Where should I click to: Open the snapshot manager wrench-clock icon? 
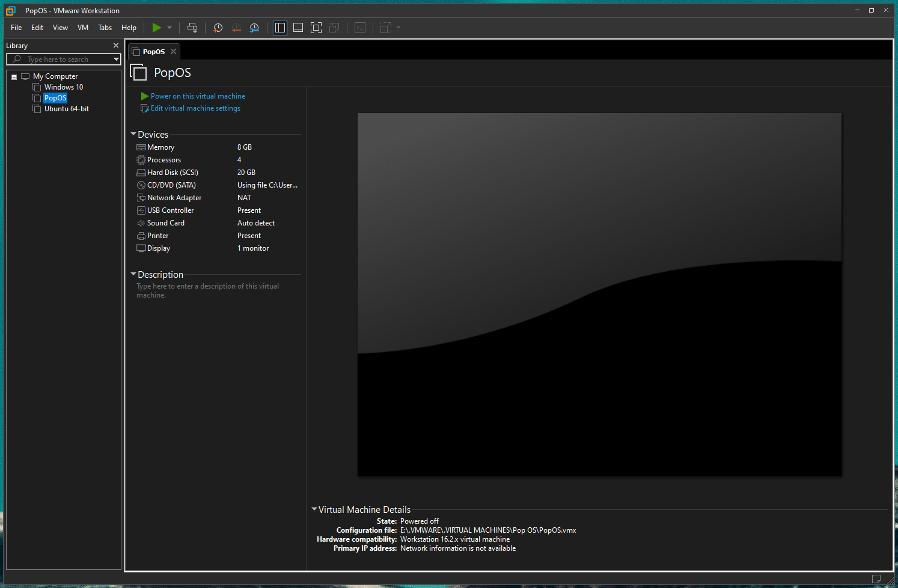click(254, 28)
